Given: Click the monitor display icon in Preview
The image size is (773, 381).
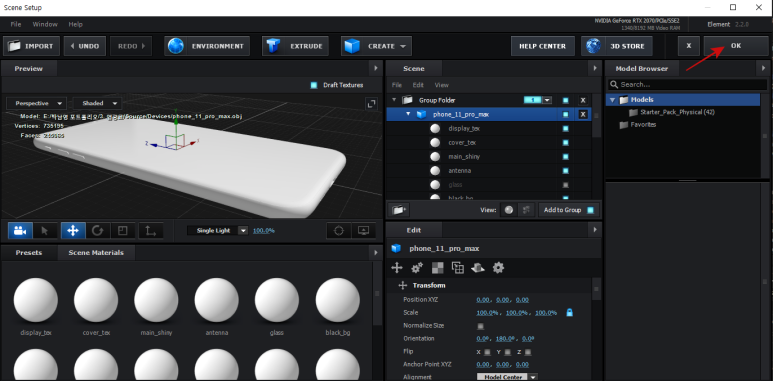Looking at the screenshot, I should pos(363,230).
